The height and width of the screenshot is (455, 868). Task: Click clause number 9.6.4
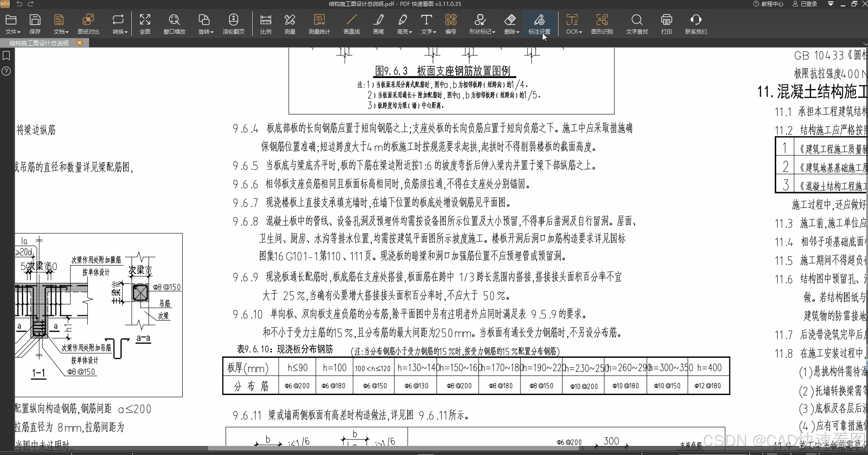[245, 129]
